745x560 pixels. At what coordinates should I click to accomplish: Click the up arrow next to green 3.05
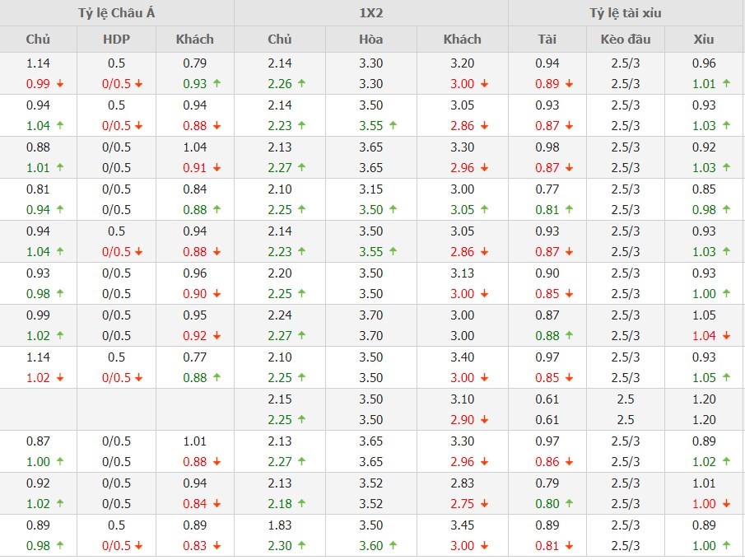(484, 209)
